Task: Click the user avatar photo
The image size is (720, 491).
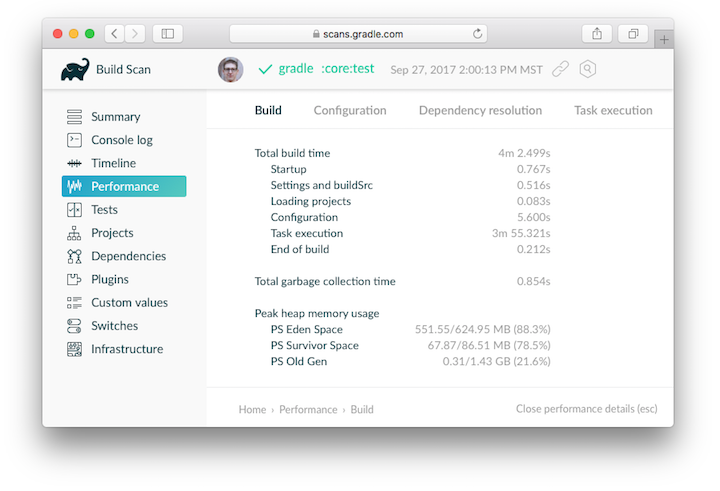Action: [231, 70]
